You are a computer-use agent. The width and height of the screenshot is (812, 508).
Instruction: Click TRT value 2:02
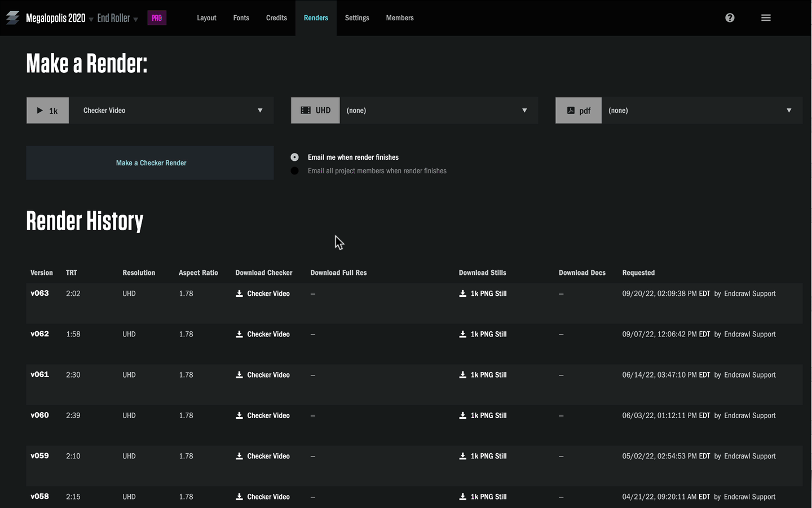click(x=73, y=294)
